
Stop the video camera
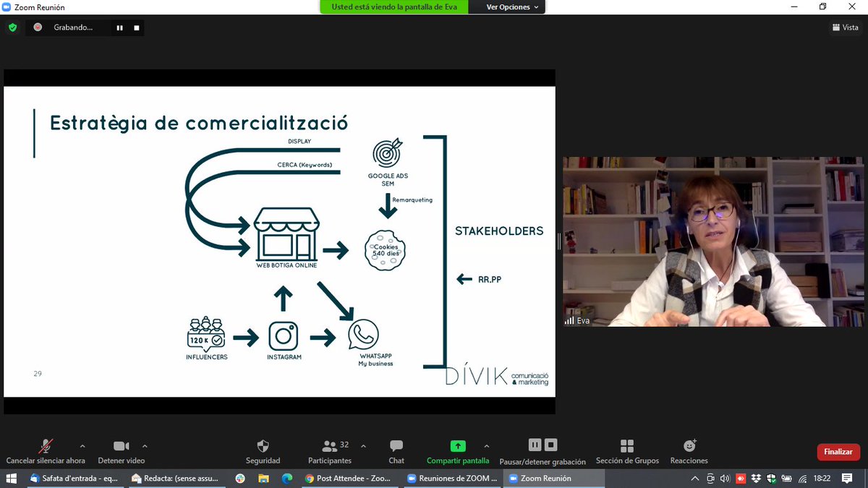click(122, 450)
